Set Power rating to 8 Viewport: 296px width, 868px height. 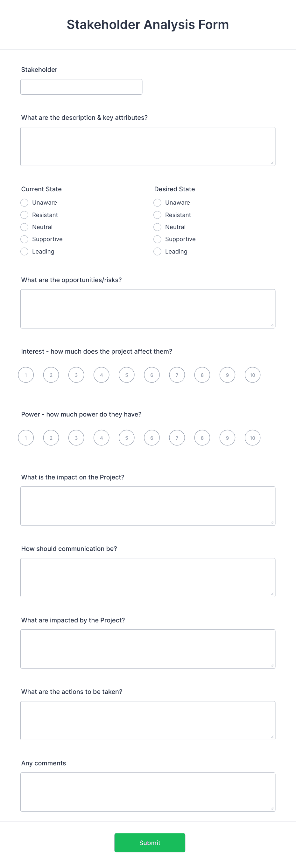click(202, 438)
